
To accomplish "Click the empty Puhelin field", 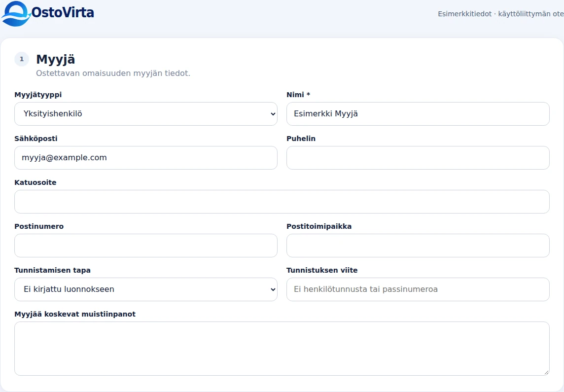I will 418,158.
